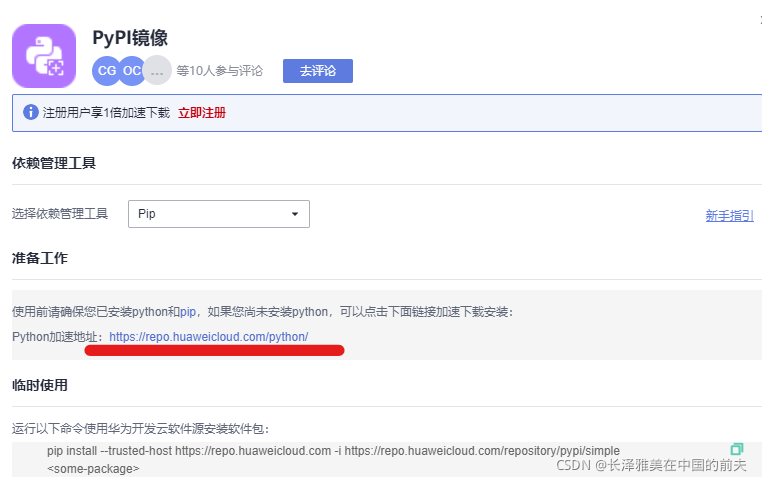Image resolution: width=762 pixels, height=481 pixels.
Task: Click the pip install --trusted-host command text
Action: click(333, 451)
